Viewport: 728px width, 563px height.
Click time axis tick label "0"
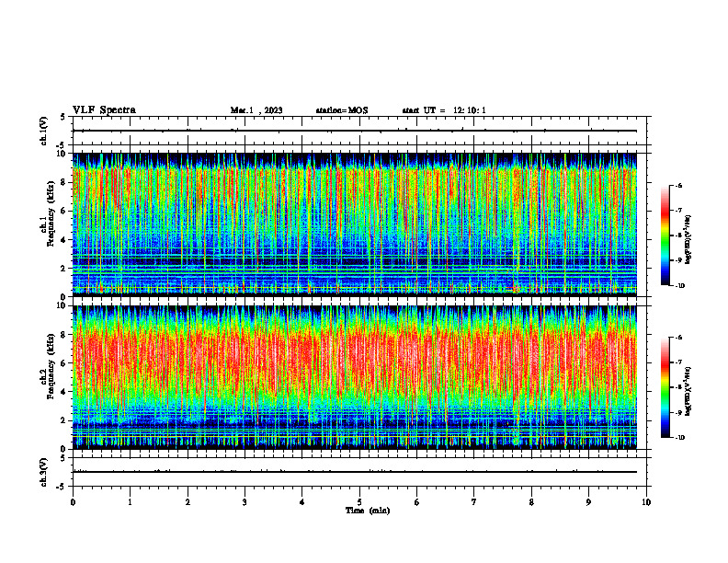(73, 502)
